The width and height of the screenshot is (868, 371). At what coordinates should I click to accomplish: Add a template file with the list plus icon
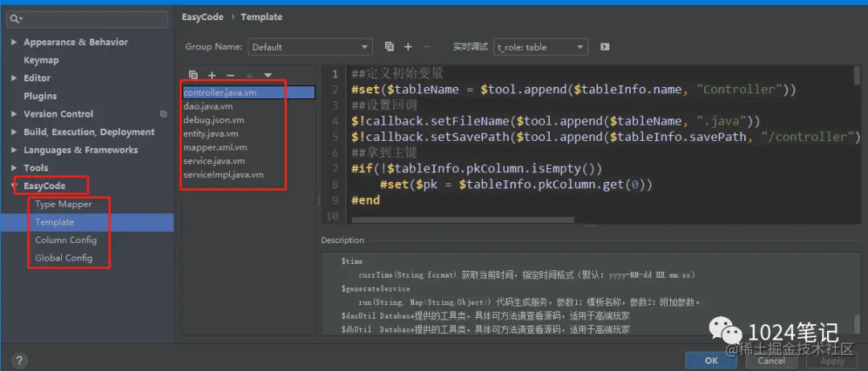click(x=211, y=75)
